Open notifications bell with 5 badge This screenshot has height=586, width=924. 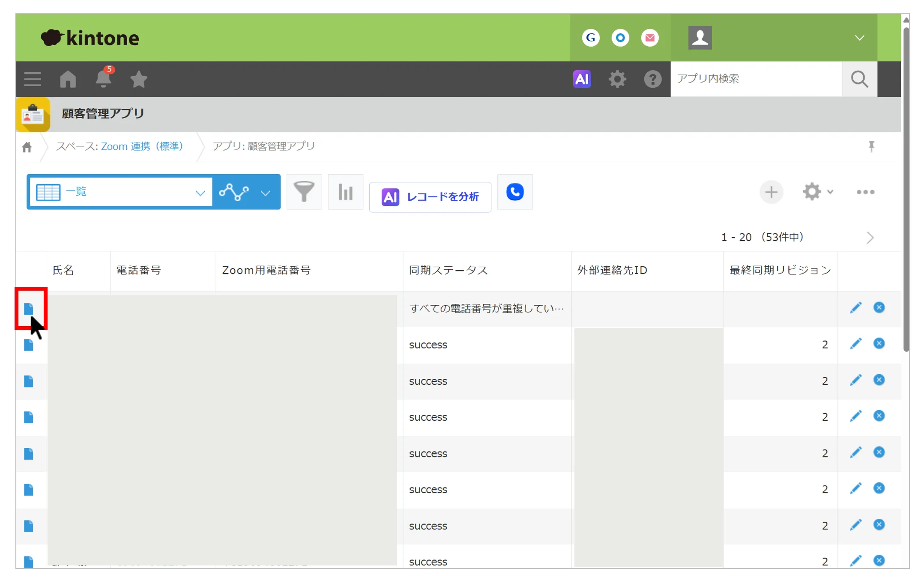[x=104, y=77]
